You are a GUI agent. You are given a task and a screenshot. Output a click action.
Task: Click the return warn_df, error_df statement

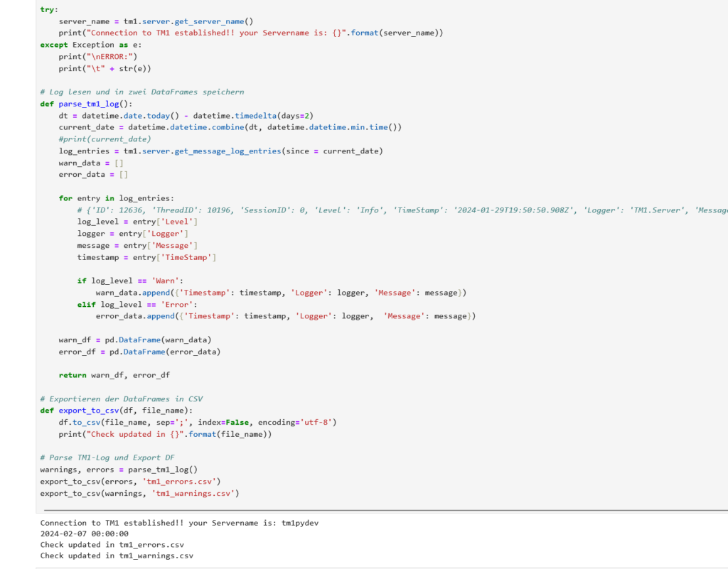[x=114, y=375]
